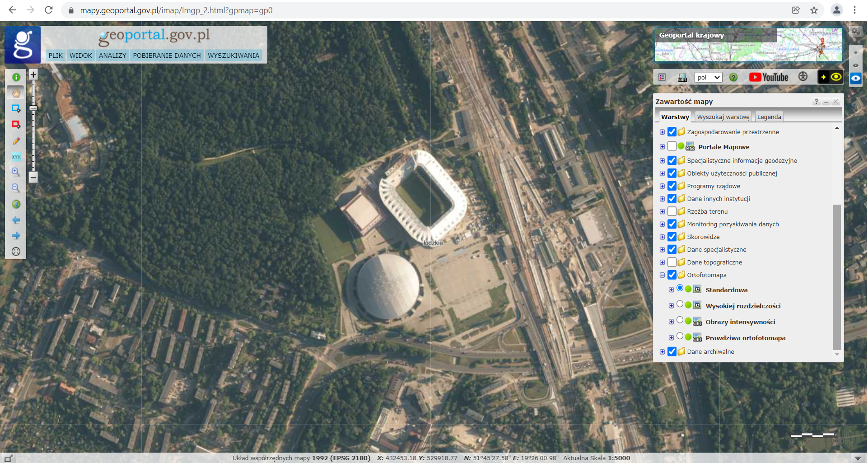Image resolution: width=868 pixels, height=463 pixels.
Task: Uncheck the Skorowidze layer checkbox
Action: pos(672,237)
